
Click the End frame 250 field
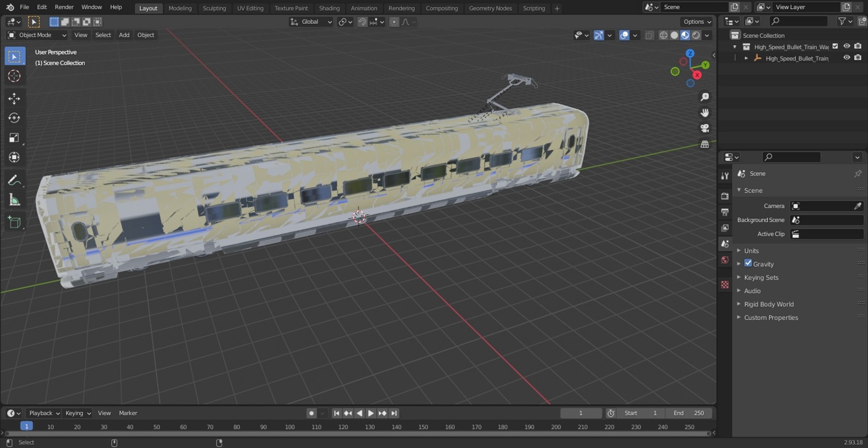click(689, 413)
